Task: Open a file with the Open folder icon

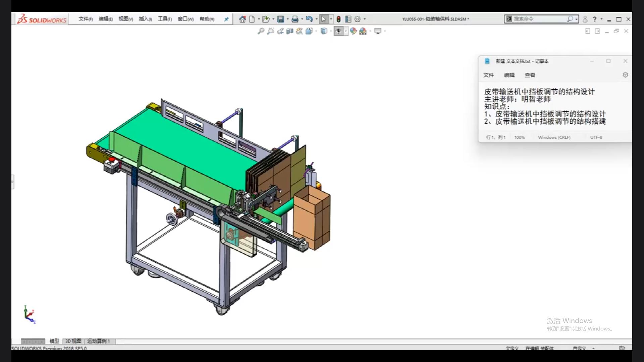Action: click(x=266, y=19)
